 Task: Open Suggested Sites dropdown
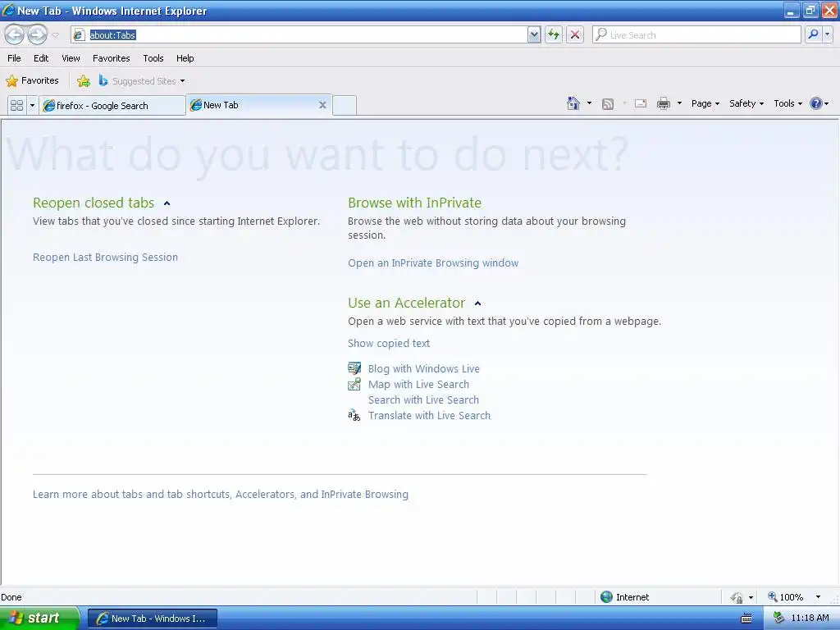(142, 81)
